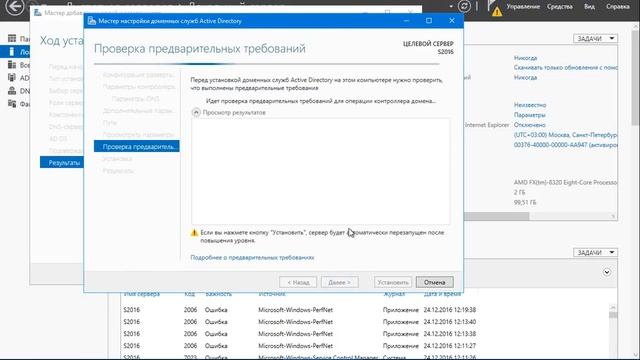
Task: Click the product ID '00376-40000-00000-AA947' link
Action: click(x=565, y=145)
